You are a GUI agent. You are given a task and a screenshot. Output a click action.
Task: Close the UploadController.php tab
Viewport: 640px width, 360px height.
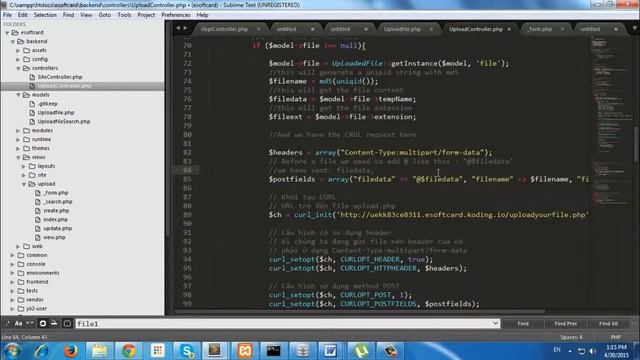coord(509,29)
